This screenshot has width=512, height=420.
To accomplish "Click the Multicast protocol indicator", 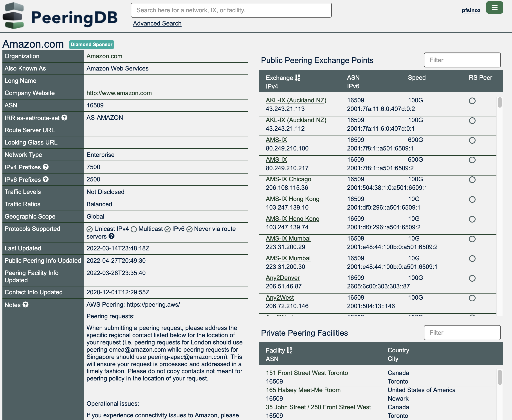I will point(134,229).
